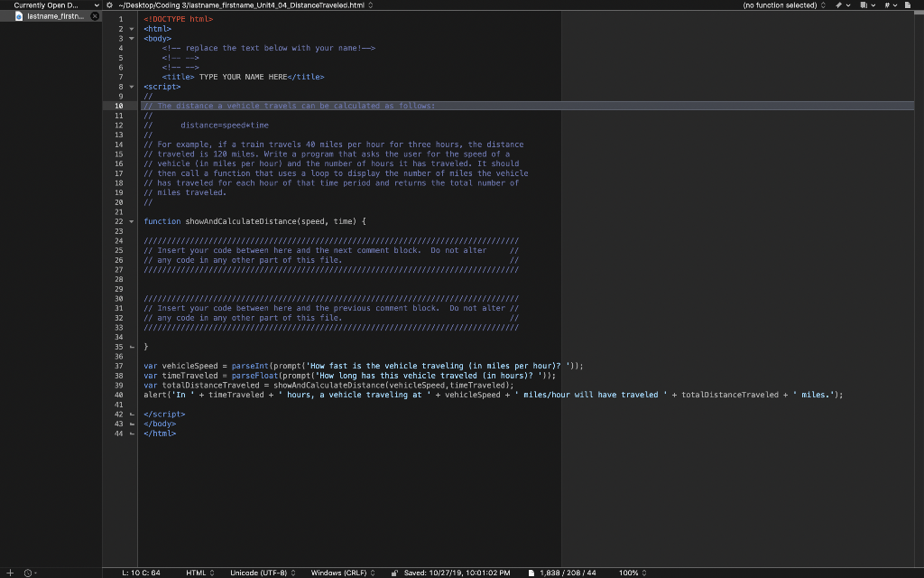Open the (no function selected) function popup
The width and height of the screenshot is (924, 578).
point(784,5)
